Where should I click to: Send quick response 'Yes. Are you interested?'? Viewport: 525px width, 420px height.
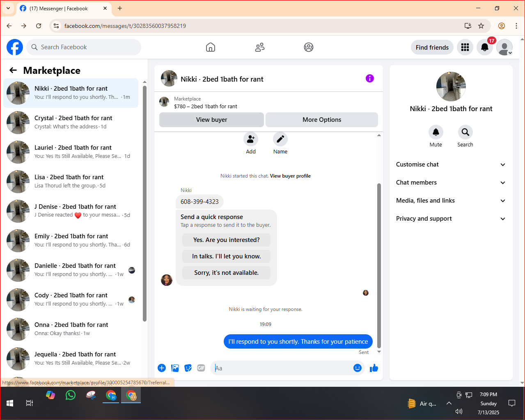coord(227,240)
